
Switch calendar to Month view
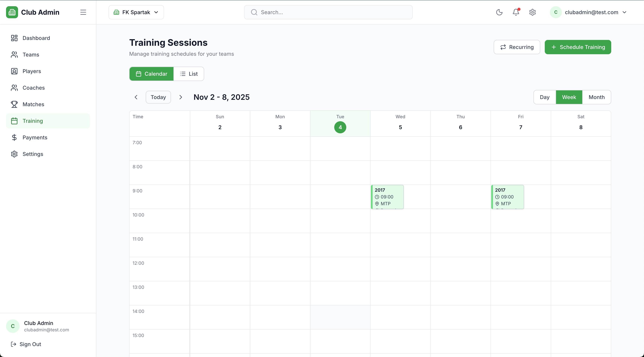pos(596,97)
